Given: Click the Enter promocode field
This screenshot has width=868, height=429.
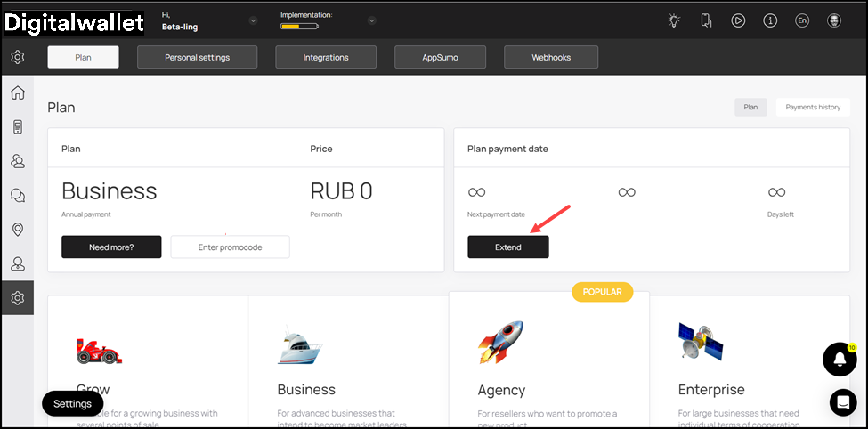Looking at the screenshot, I should (x=230, y=247).
